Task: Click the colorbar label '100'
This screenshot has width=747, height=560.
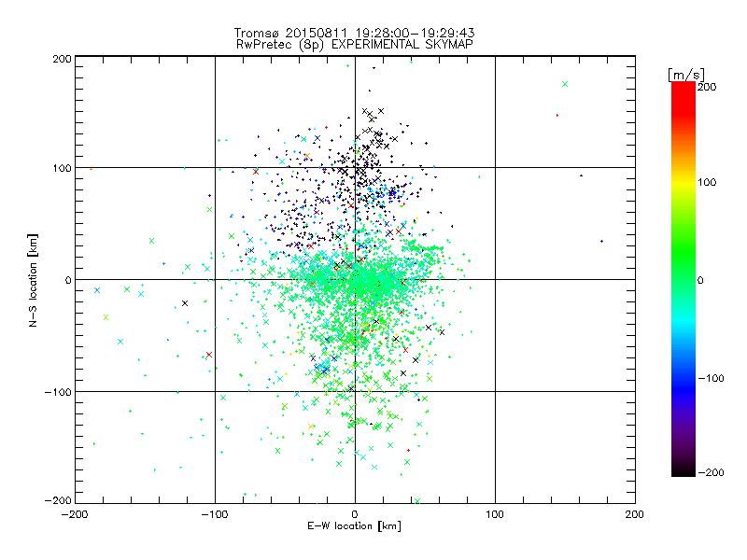Action: 707,182
